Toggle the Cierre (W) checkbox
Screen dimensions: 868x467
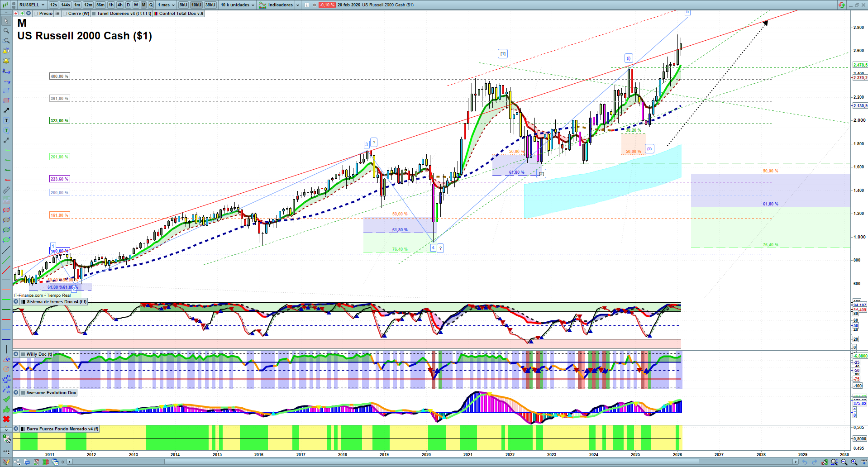point(65,14)
